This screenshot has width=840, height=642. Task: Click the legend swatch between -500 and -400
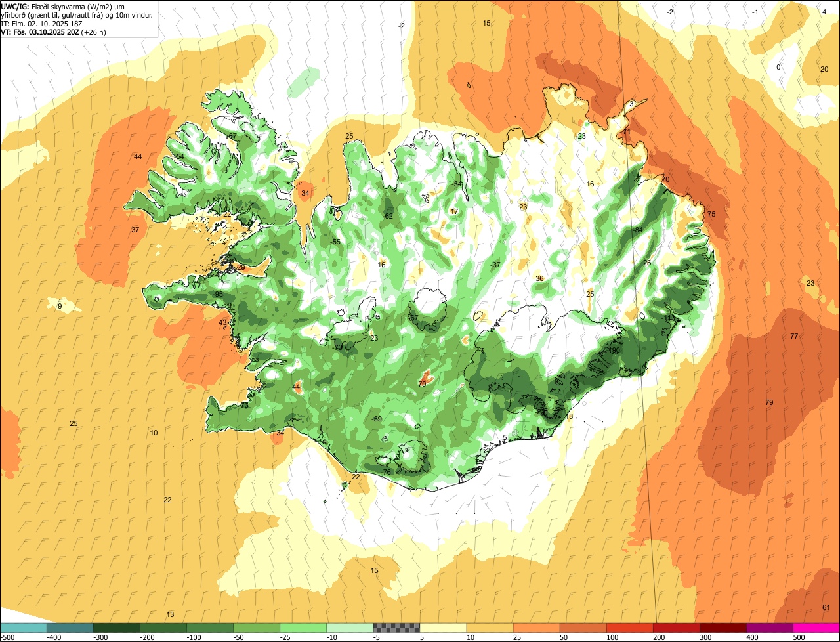23,628
